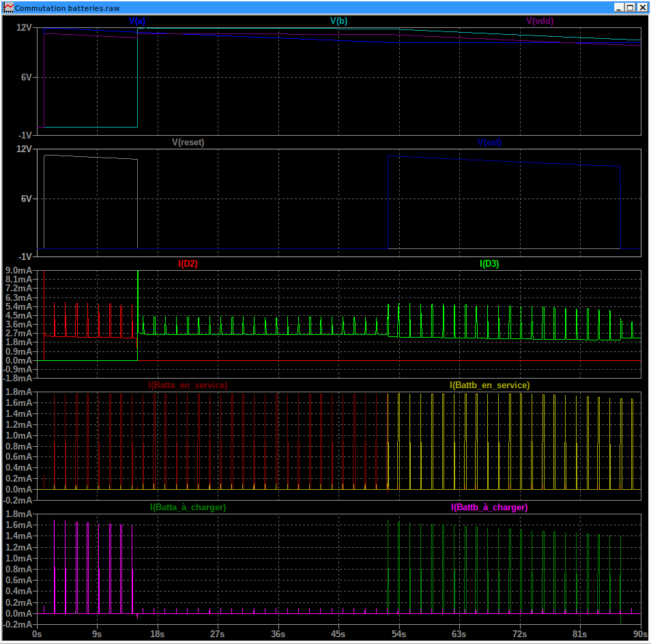The width and height of the screenshot is (651, 644).
Task: Select the I(Batta_en_service) trace label
Action: [x=188, y=385]
